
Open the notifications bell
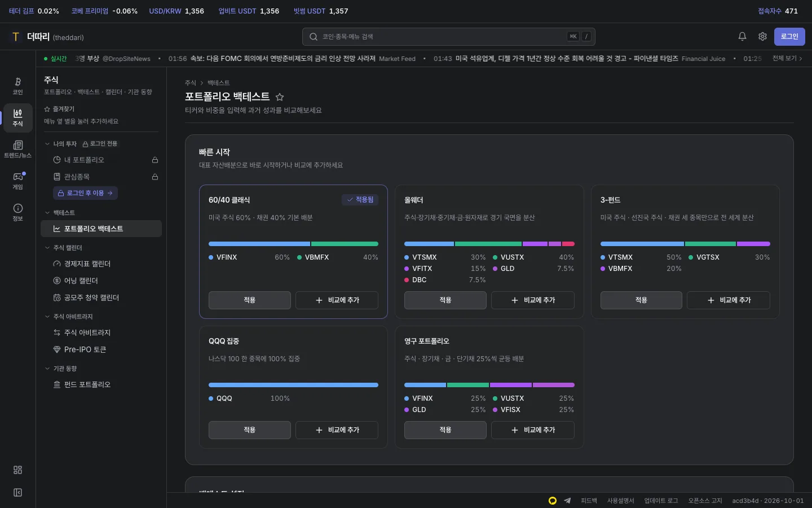tap(742, 36)
